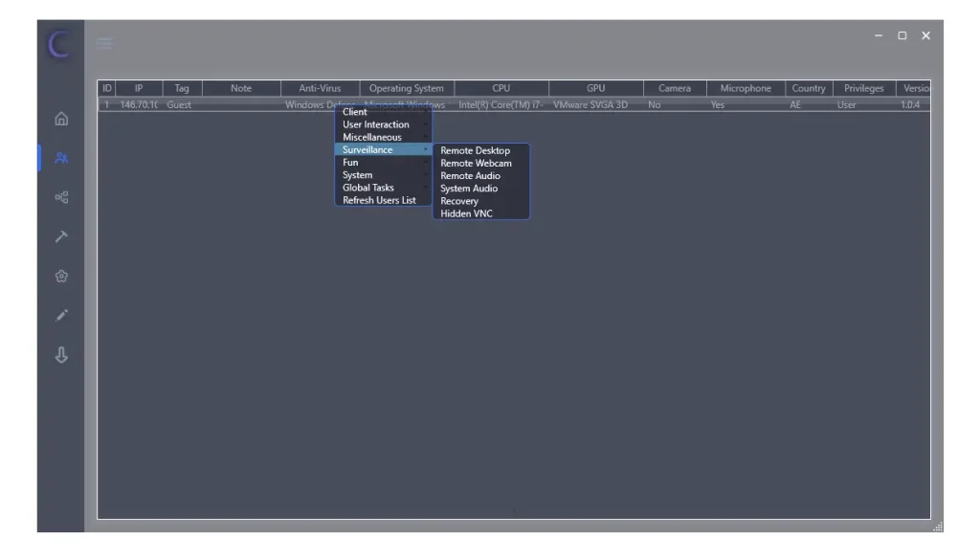This screenshot has width=980, height=560.
Task: Expand the Miscellaneous submenu
Action: point(372,137)
